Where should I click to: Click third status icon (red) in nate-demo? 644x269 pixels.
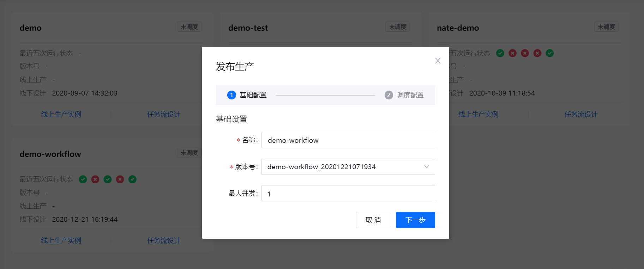[525, 53]
